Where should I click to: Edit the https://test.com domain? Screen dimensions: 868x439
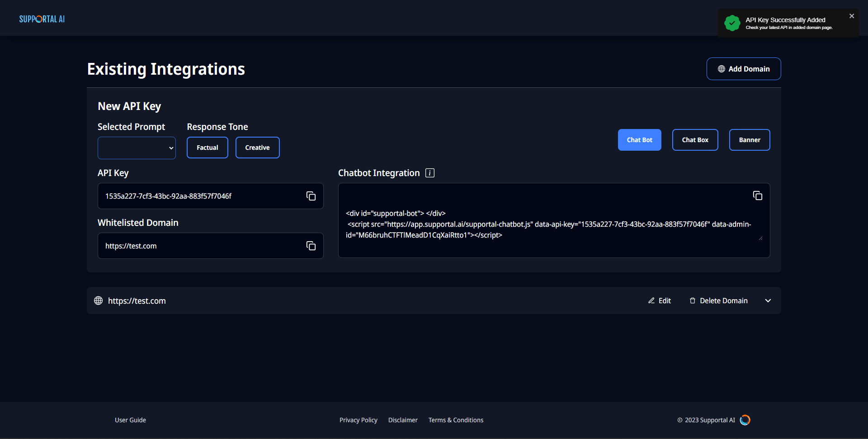click(x=660, y=301)
